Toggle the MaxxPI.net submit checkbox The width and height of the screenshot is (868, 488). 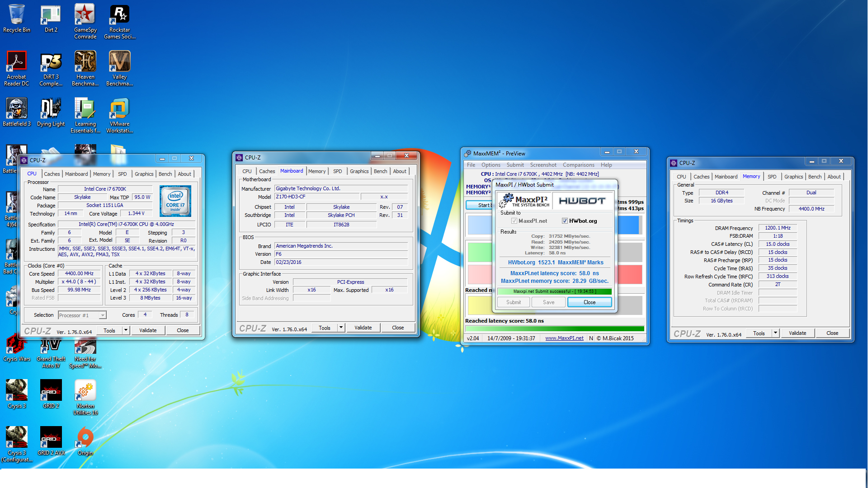(x=514, y=221)
